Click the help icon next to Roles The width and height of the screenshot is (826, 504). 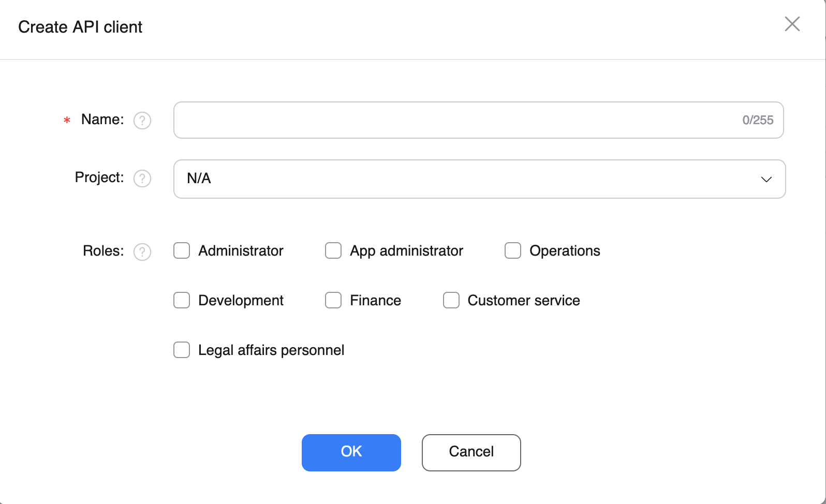coord(142,252)
